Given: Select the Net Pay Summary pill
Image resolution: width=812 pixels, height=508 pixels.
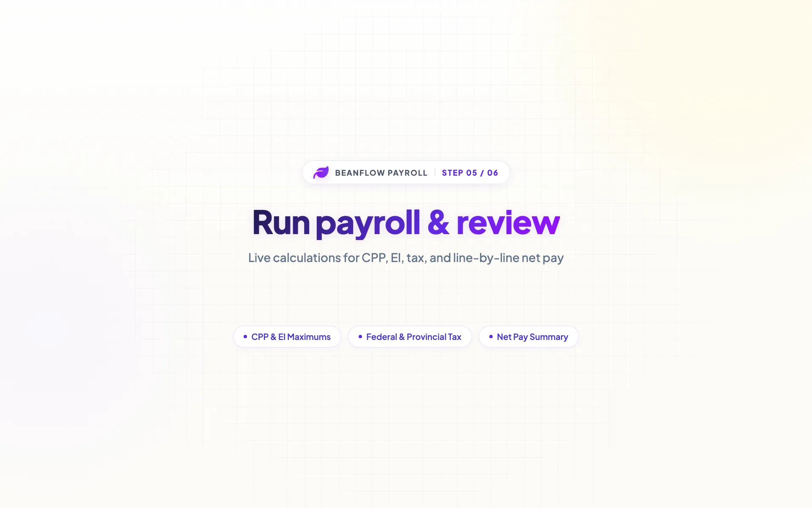Looking at the screenshot, I should point(529,337).
